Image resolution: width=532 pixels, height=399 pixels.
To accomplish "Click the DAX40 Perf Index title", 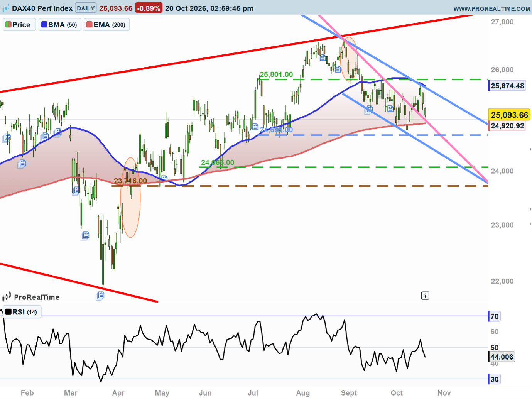I will click(42, 8).
